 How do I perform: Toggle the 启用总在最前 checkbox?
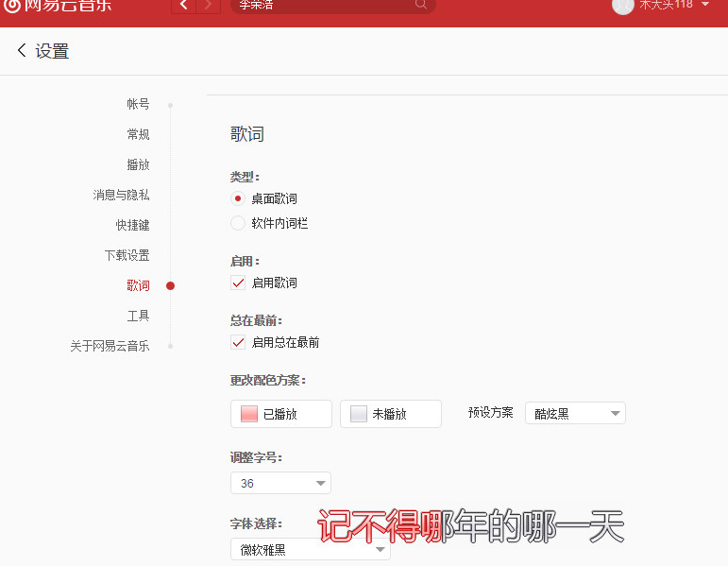coord(238,342)
